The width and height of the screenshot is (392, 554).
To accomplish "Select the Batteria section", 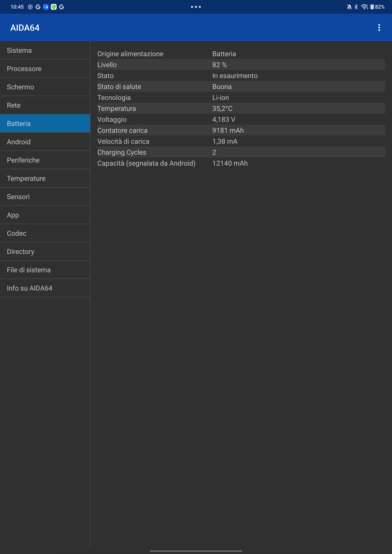I will [x=45, y=123].
